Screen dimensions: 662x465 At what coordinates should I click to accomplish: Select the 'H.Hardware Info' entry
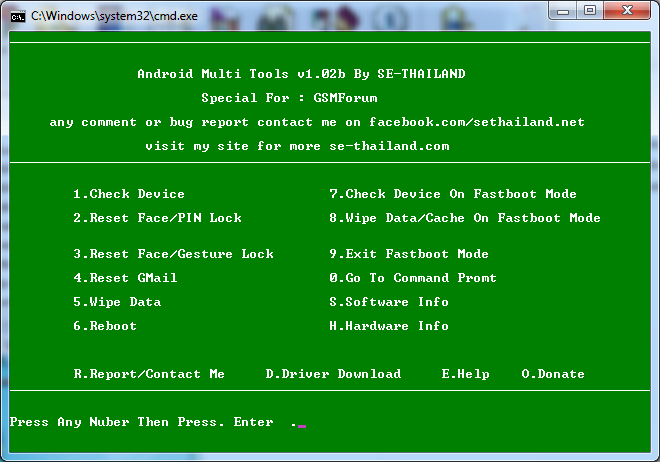(x=389, y=326)
